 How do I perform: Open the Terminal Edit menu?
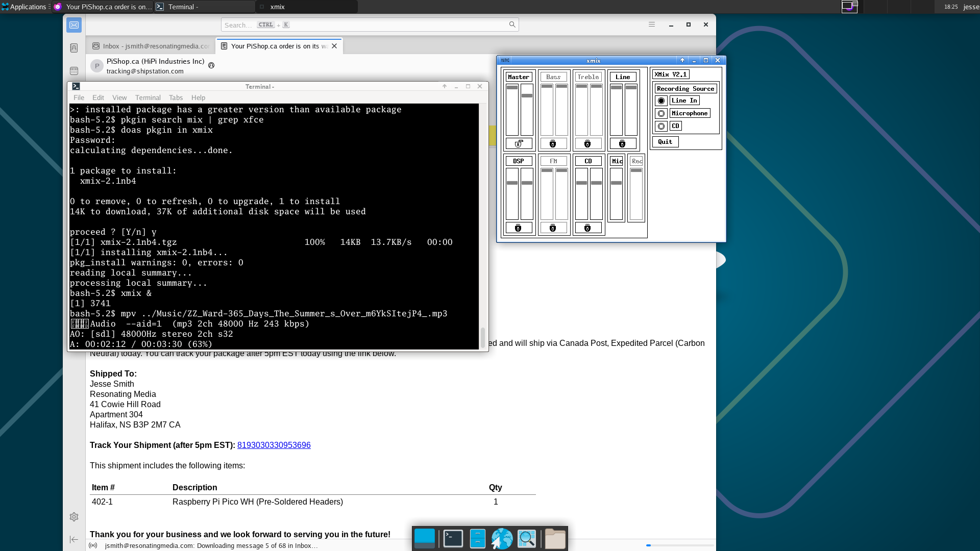(x=98, y=97)
